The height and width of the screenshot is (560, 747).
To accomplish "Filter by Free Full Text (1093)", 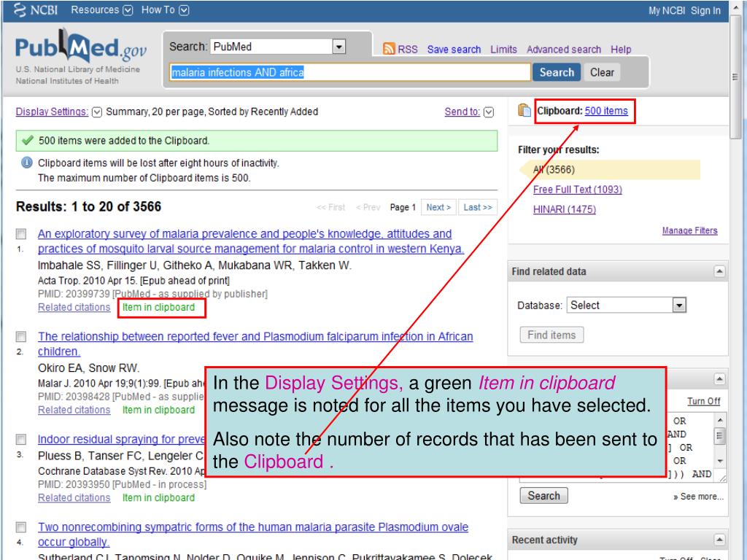I will pyautogui.click(x=578, y=190).
